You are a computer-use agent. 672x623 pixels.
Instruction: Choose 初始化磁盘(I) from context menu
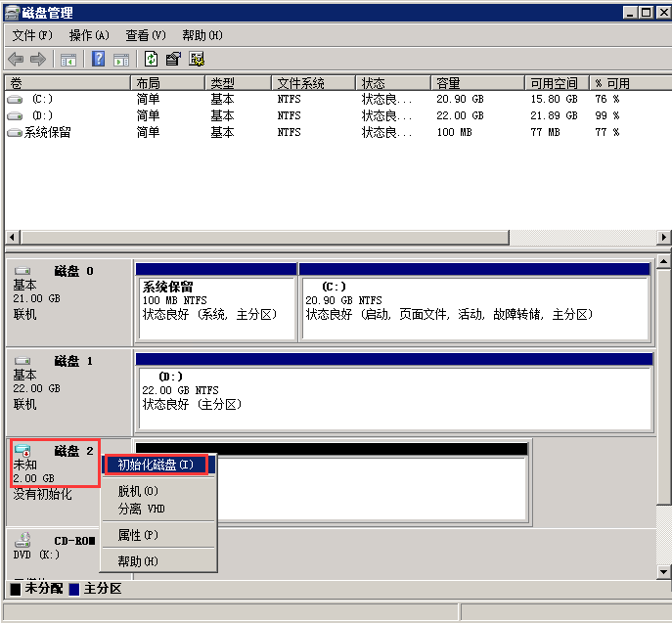(x=157, y=465)
